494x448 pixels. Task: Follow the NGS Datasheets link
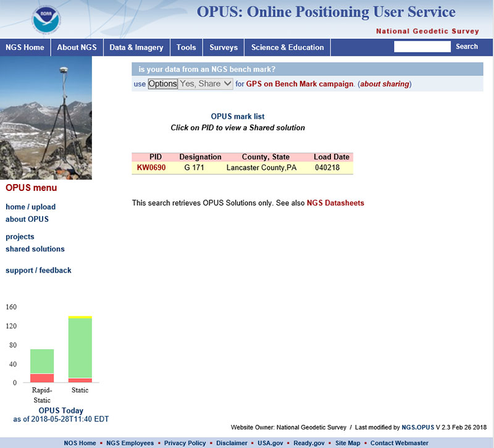click(335, 203)
